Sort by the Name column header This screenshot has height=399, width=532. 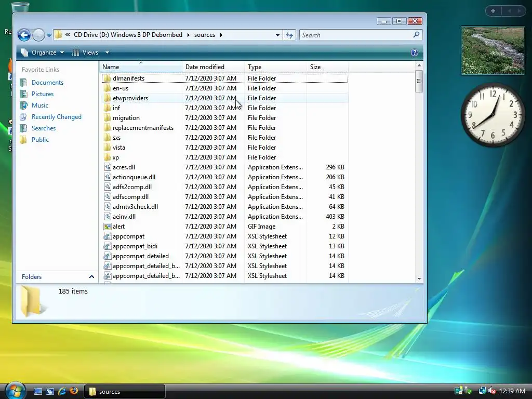[141, 67]
